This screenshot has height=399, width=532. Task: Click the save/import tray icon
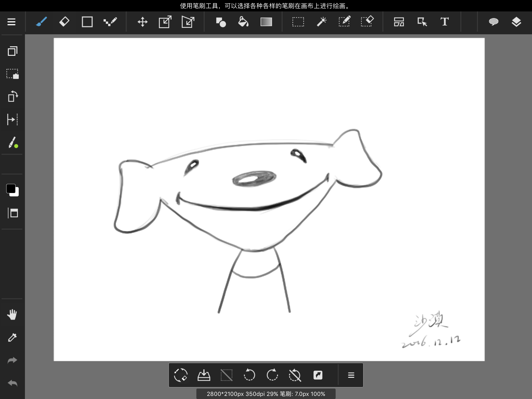204,375
